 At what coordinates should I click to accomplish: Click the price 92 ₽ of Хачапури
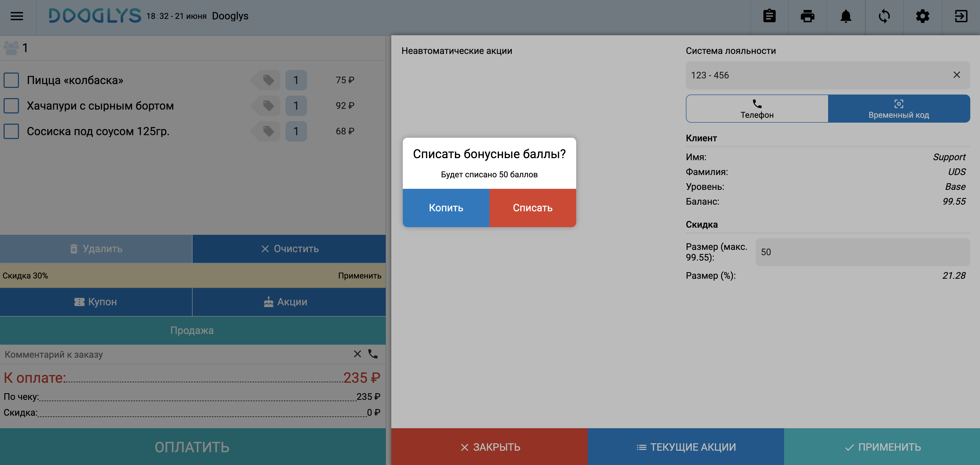click(345, 106)
